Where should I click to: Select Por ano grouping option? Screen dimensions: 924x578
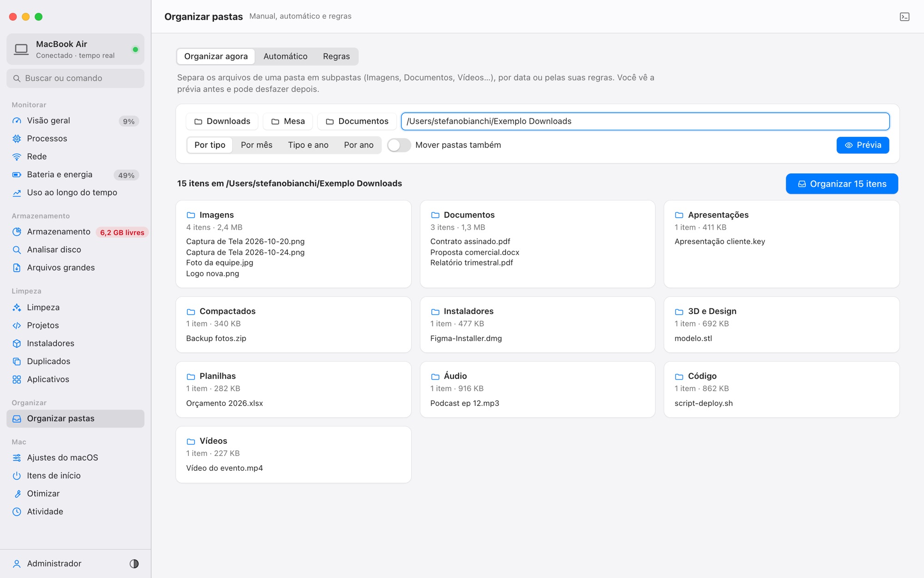pos(359,145)
